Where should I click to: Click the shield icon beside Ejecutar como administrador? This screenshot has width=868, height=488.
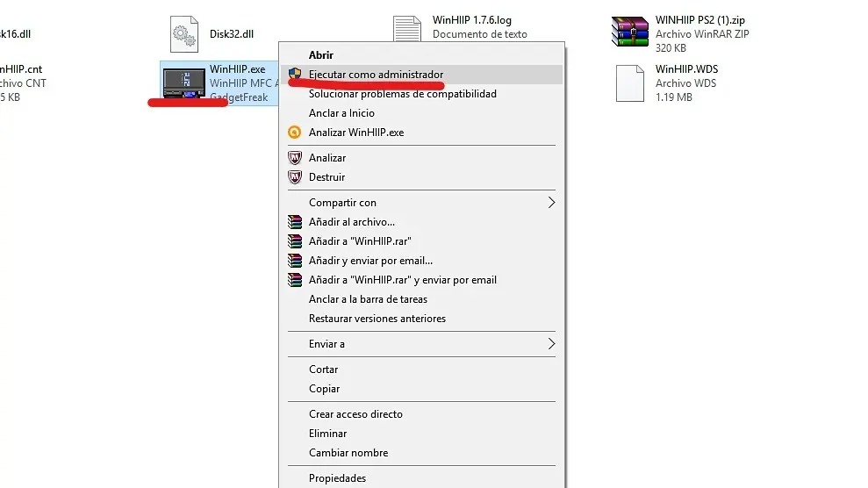coord(295,74)
